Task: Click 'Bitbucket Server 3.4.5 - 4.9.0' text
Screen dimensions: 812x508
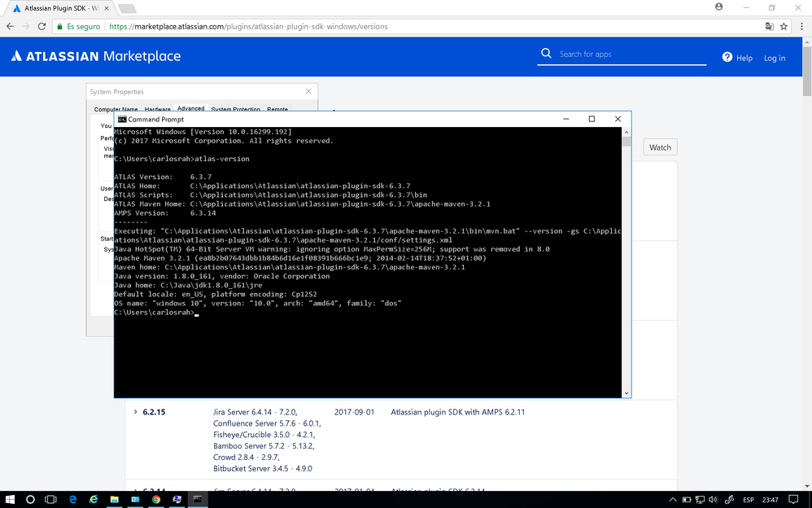Action: pyautogui.click(x=263, y=469)
